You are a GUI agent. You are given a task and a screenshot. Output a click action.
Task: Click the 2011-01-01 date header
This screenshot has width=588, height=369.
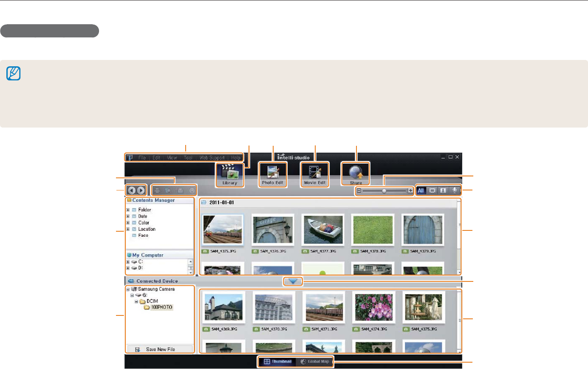[221, 202]
